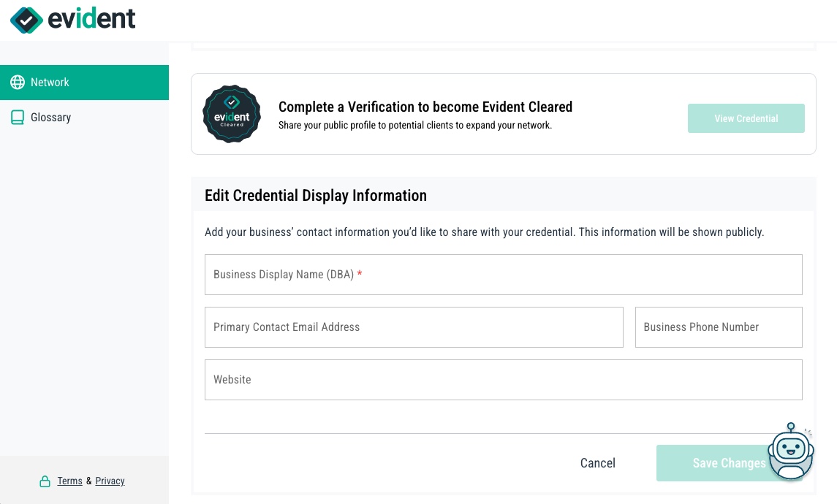Screen dimensions: 837x504
Task: Open the chatbot assistant robot icon
Action: 791,453
